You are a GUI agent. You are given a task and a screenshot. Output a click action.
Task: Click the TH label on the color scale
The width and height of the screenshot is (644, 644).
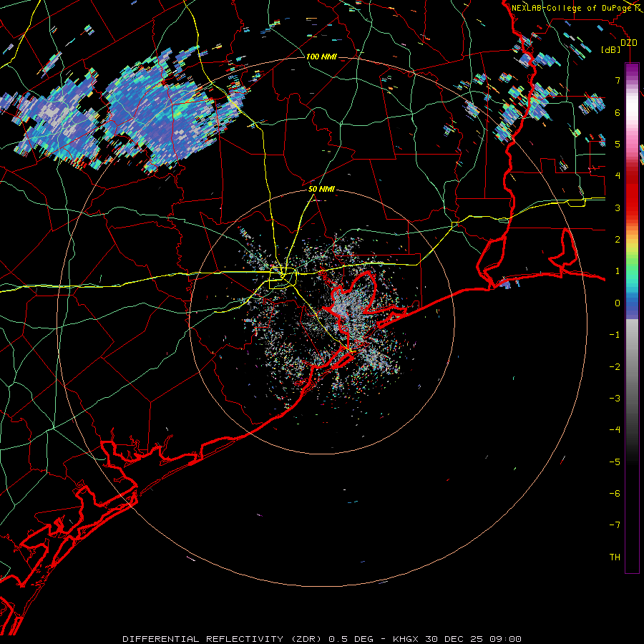click(x=615, y=557)
